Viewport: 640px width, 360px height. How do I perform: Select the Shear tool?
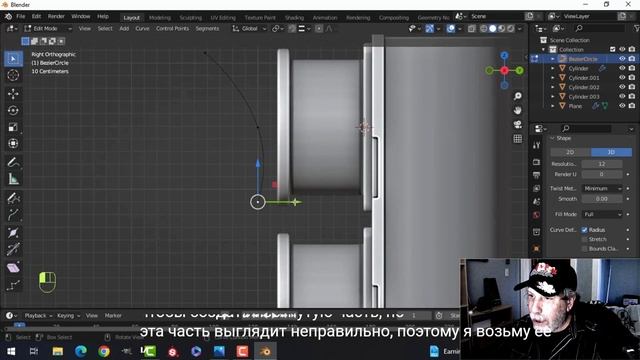13,268
